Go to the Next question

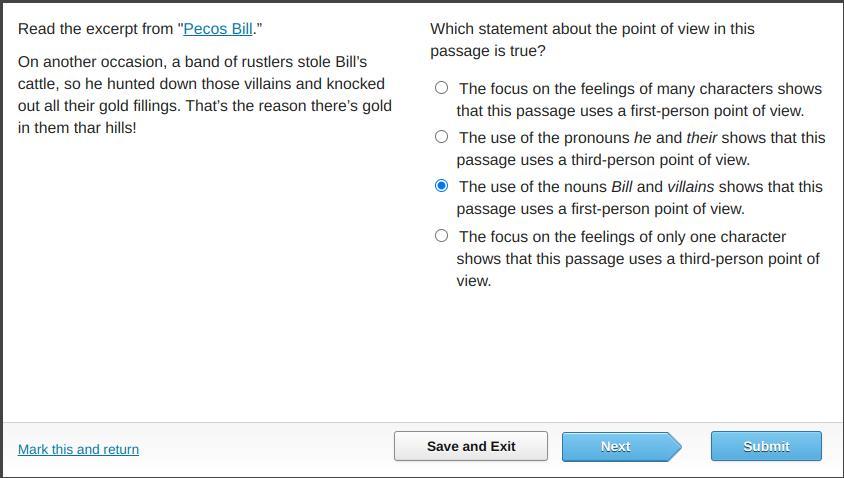(x=615, y=446)
